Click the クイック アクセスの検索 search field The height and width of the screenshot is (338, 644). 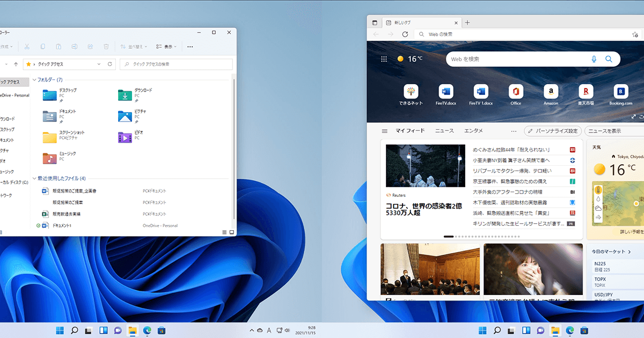(x=176, y=64)
